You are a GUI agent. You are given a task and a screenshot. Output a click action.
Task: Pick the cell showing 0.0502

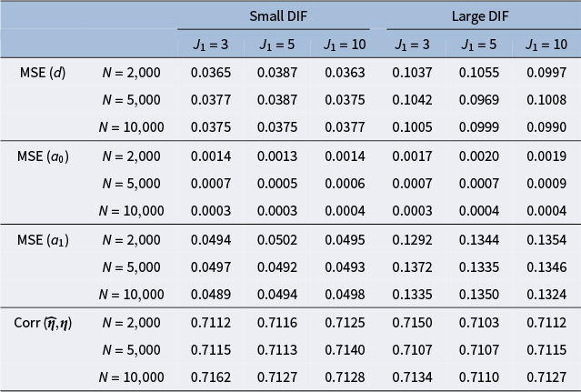click(275, 239)
